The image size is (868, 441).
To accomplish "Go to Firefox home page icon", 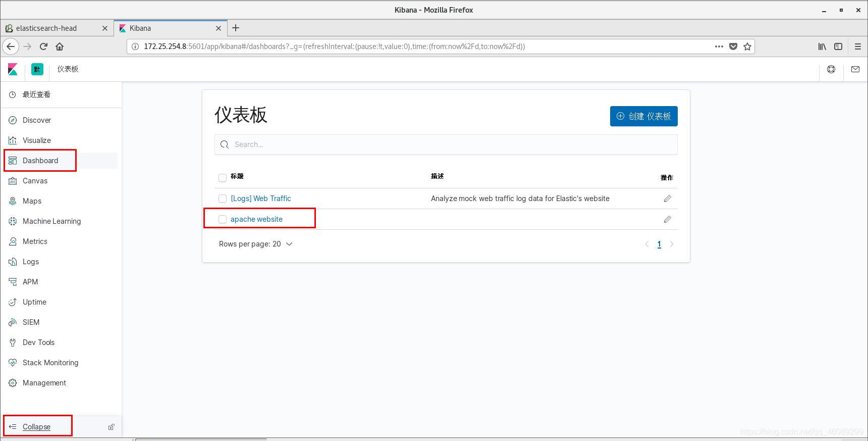I will pos(60,46).
